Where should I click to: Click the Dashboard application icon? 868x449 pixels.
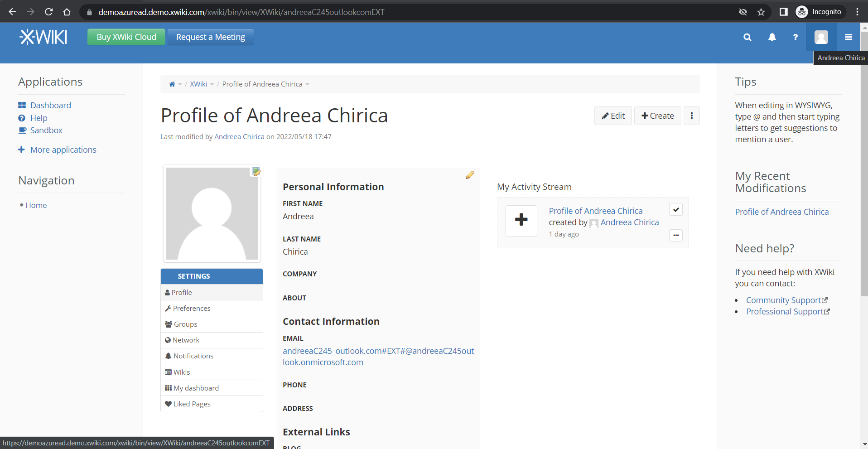pos(22,105)
